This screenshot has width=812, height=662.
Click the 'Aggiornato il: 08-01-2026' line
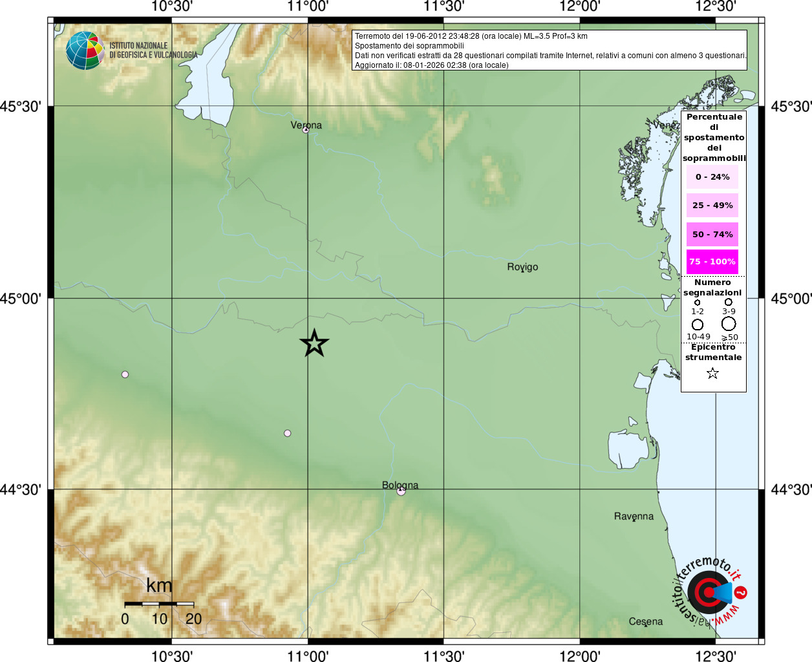point(432,65)
